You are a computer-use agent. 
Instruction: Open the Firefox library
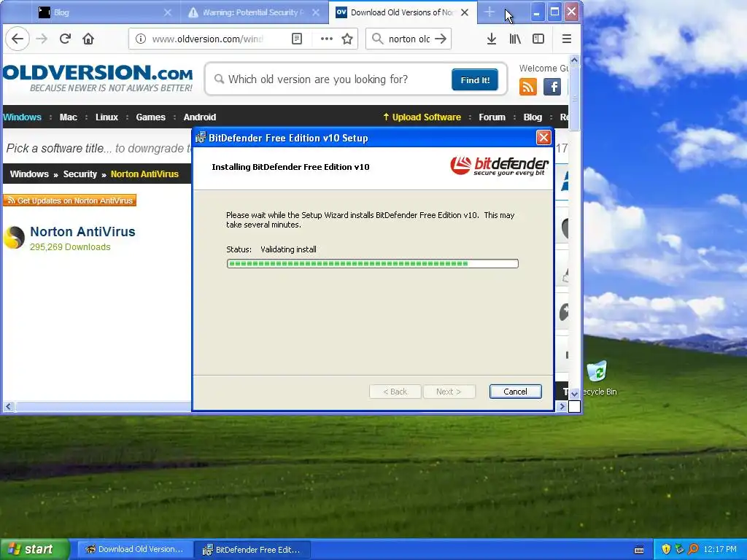515,39
